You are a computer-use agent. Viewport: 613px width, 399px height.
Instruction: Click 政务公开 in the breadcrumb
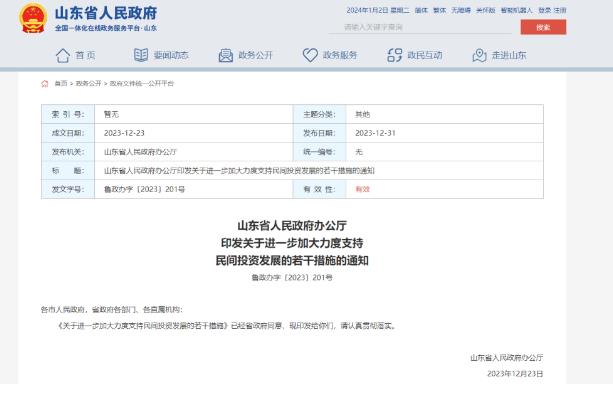(x=88, y=83)
